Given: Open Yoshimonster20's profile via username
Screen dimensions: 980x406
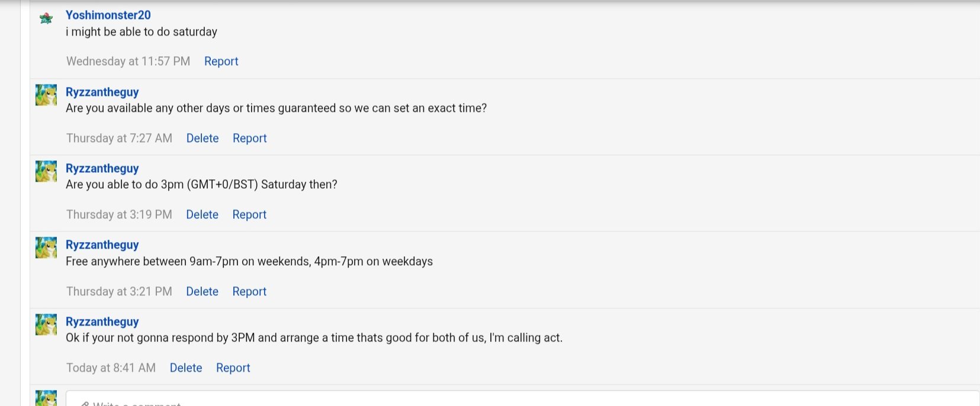Looking at the screenshot, I should point(108,15).
